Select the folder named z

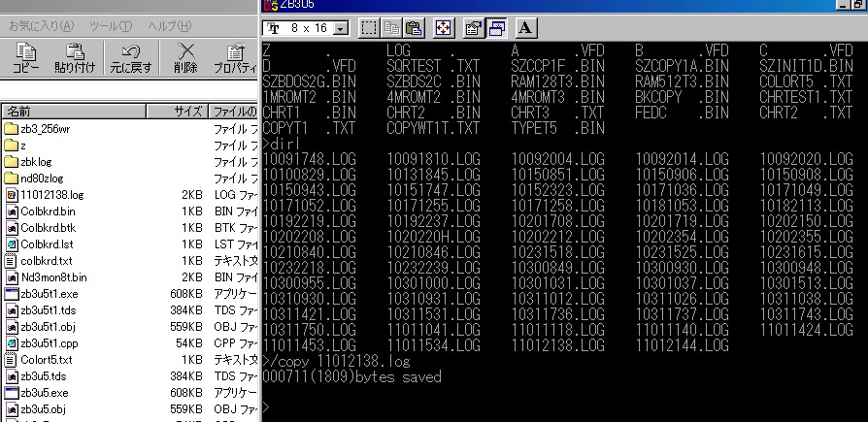[15, 146]
